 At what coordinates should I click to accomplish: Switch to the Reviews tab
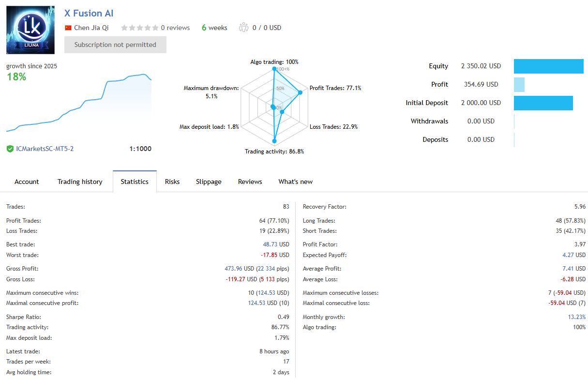pos(250,182)
